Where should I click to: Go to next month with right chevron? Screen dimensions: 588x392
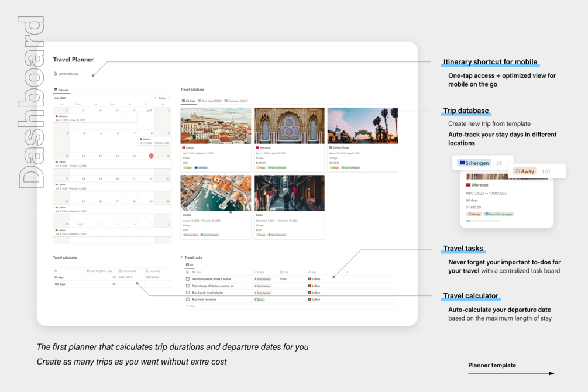coord(169,98)
